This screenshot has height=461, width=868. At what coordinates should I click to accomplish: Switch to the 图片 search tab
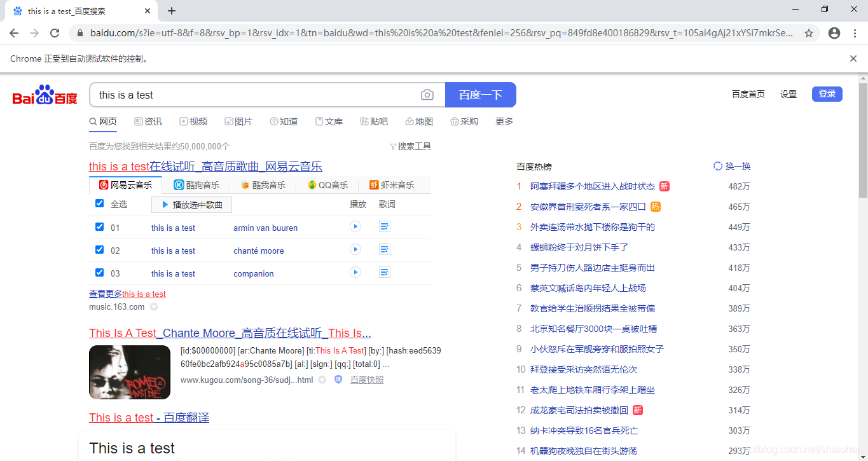[x=238, y=121]
